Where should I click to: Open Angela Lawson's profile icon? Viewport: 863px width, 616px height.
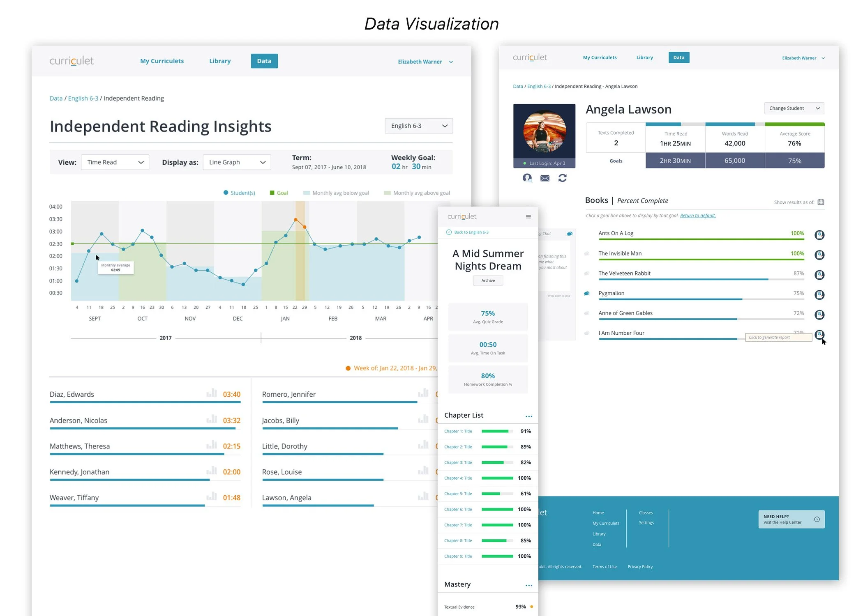pos(527,178)
